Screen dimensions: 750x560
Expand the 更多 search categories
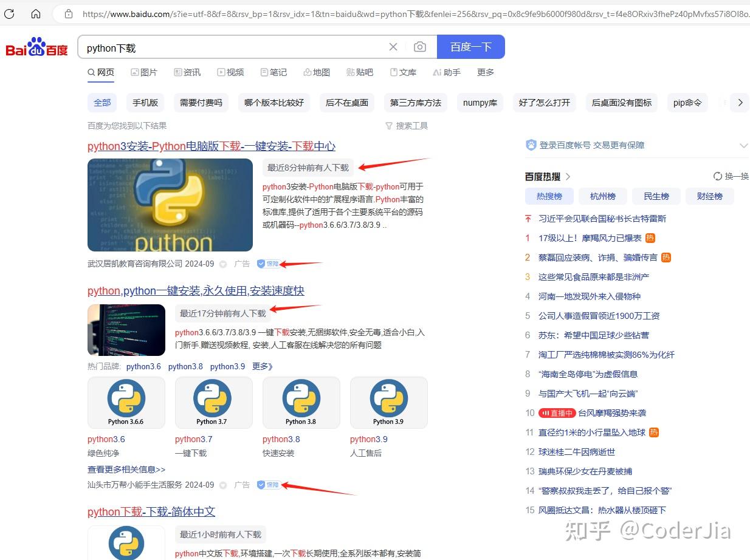[486, 72]
